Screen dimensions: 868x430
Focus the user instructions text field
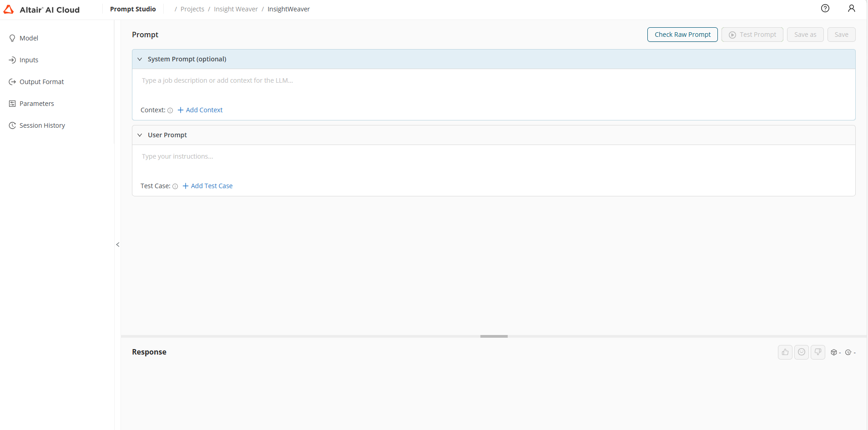[x=494, y=156]
